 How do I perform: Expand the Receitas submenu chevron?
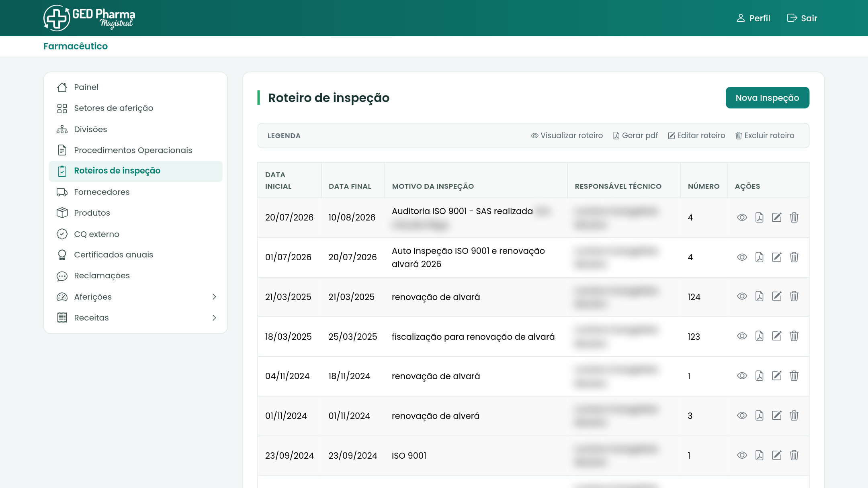214,318
